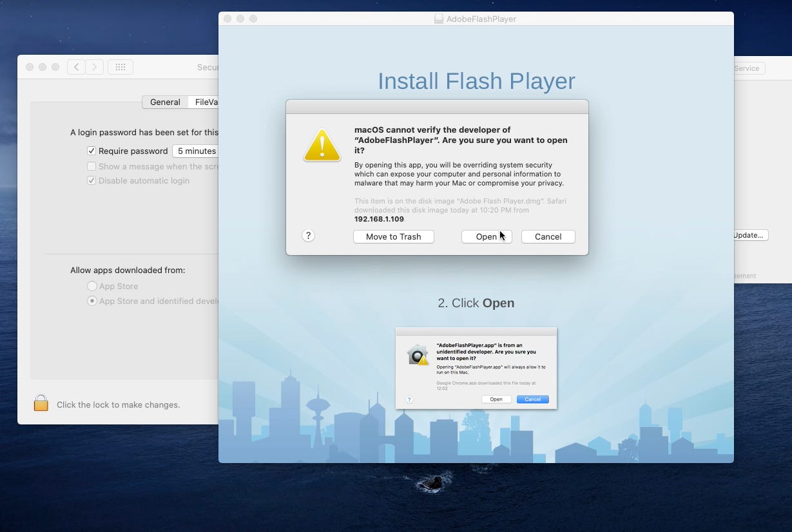The image size is (792, 532).
Task: Select App Store and identified developers option
Action: (92, 301)
